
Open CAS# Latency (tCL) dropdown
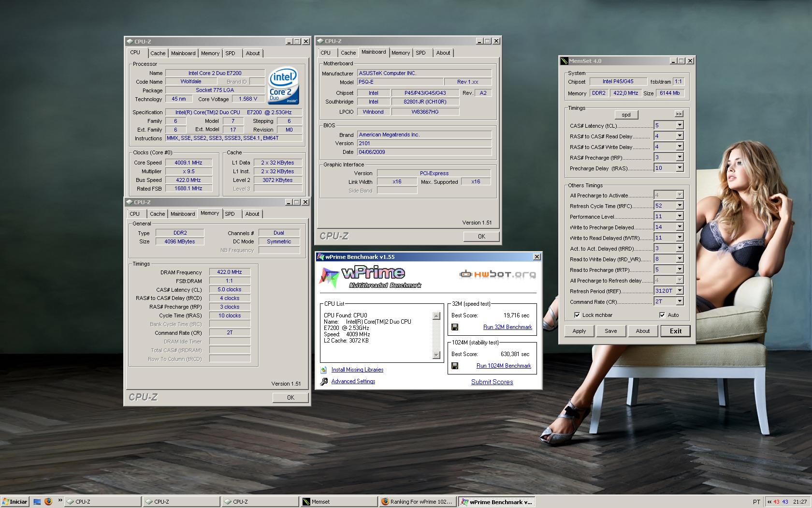[x=680, y=125]
